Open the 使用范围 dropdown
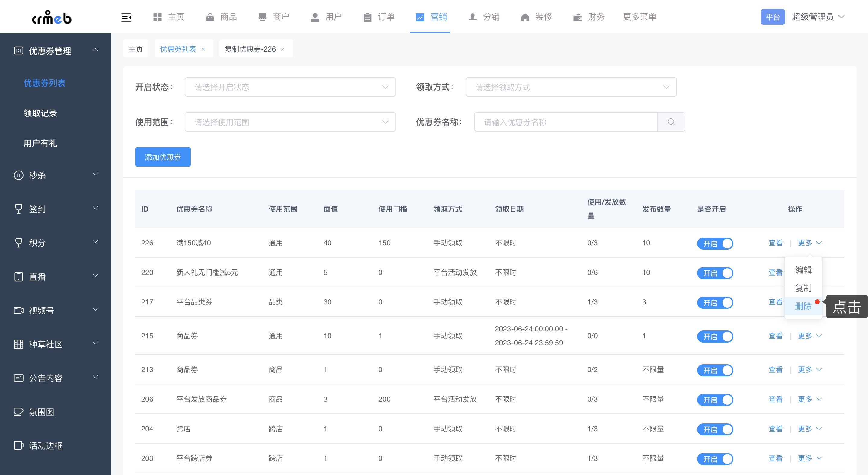Image resolution: width=868 pixels, height=475 pixels. [290, 122]
